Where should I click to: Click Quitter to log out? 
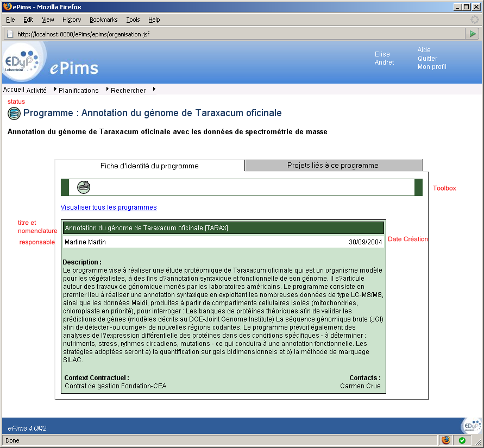coord(427,58)
